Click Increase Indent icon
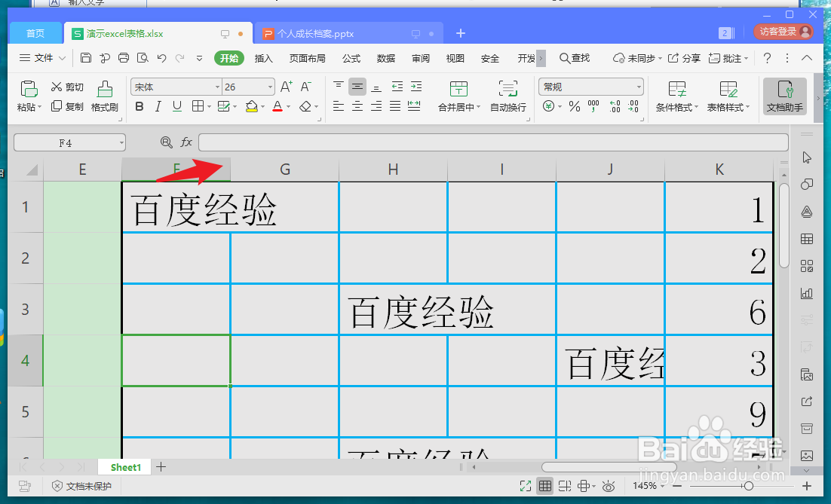The height and width of the screenshot is (504, 831). click(x=416, y=87)
